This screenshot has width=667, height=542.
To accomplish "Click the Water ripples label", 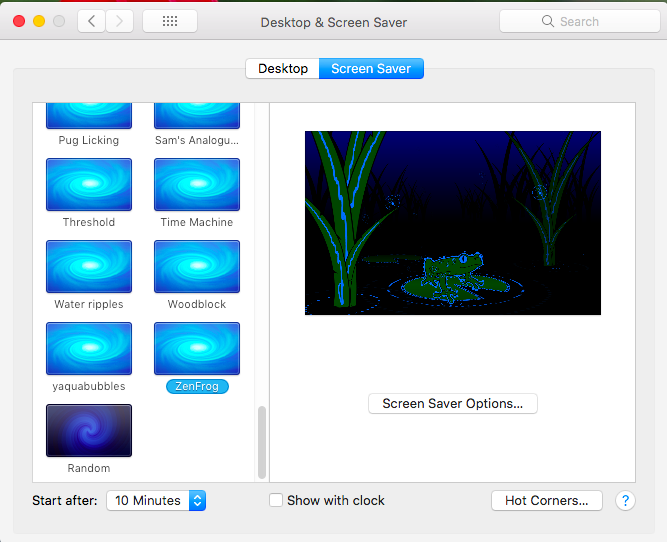I will [x=89, y=304].
